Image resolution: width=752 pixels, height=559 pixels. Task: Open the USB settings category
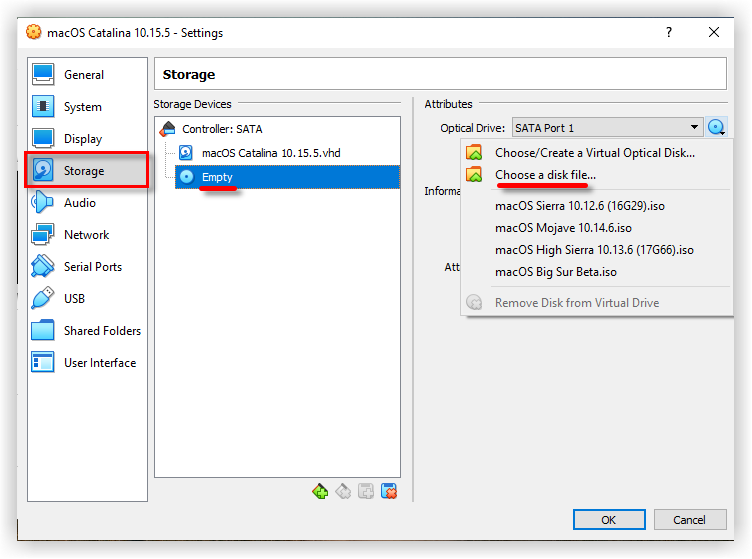click(x=74, y=299)
